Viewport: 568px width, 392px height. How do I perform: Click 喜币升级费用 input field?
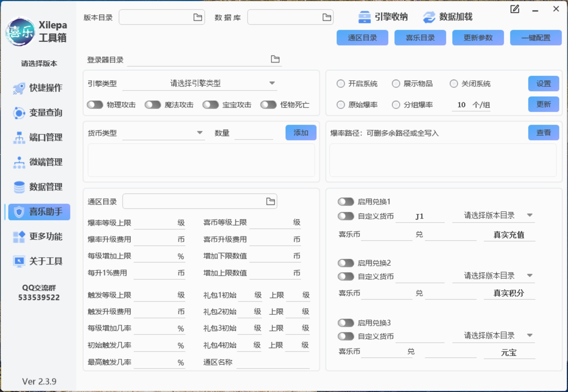(271, 239)
